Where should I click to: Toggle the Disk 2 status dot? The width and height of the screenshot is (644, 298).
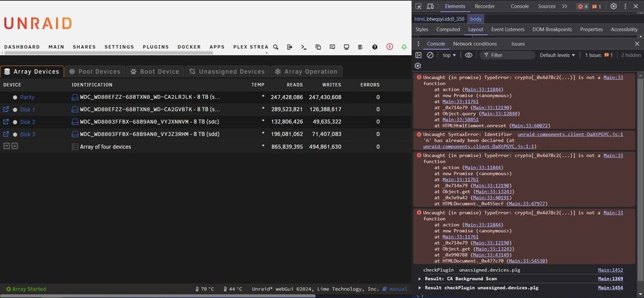pos(15,122)
